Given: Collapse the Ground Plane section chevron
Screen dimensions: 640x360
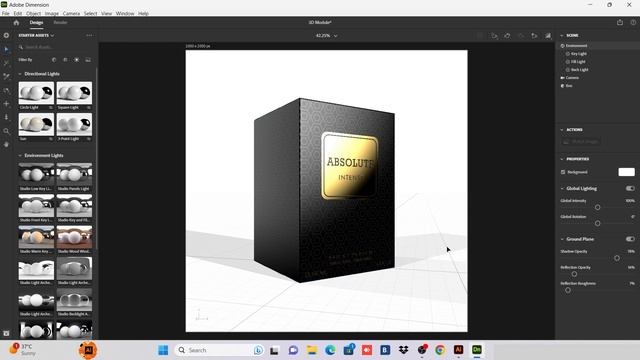Looking at the screenshot, I should click(x=562, y=239).
